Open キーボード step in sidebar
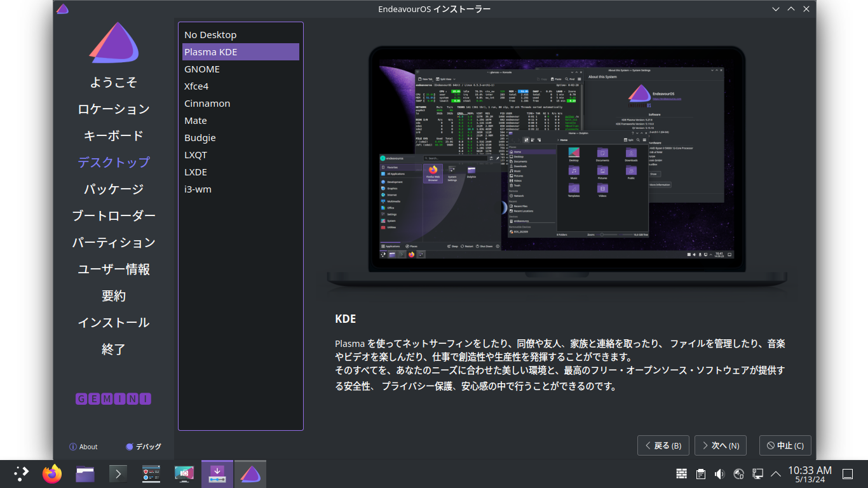This screenshot has width=868, height=488. [x=114, y=136]
